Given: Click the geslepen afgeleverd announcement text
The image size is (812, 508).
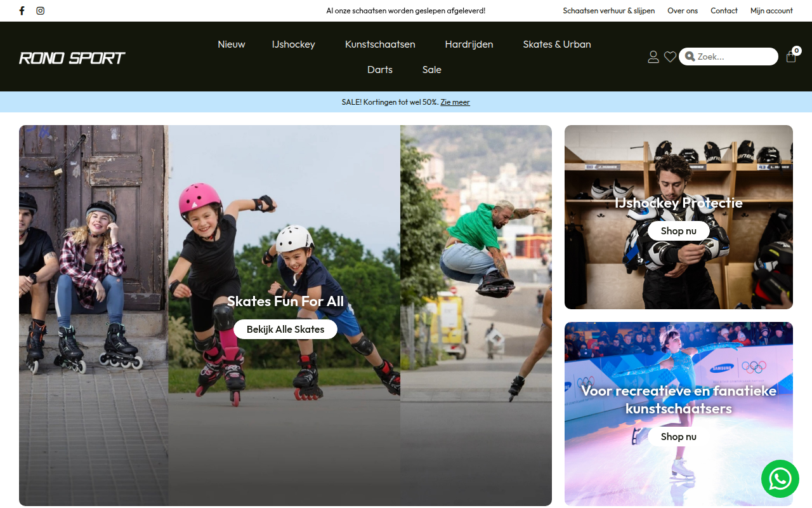Looking at the screenshot, I should pos(406,11).
